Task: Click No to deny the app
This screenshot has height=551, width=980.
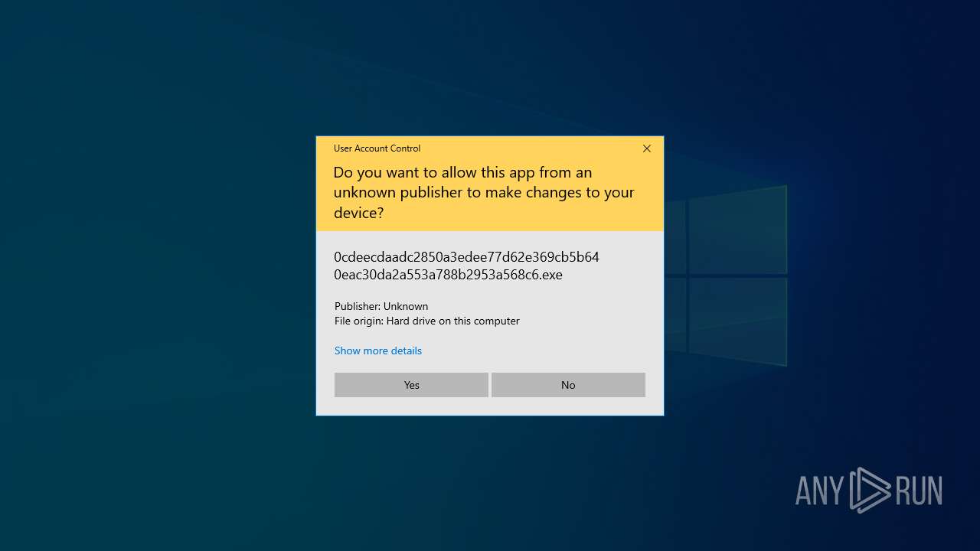Action: coord(568,385)
